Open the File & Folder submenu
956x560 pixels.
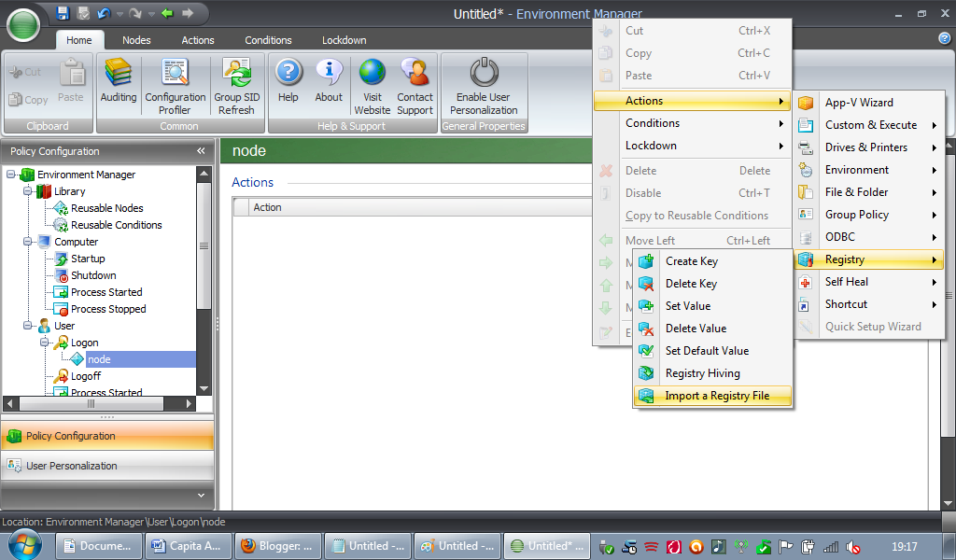869,192
